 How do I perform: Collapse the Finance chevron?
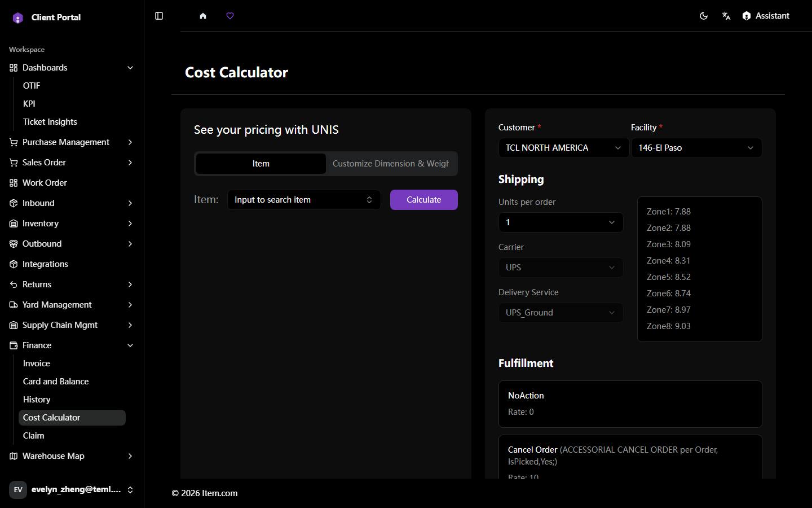coord(130,345)
